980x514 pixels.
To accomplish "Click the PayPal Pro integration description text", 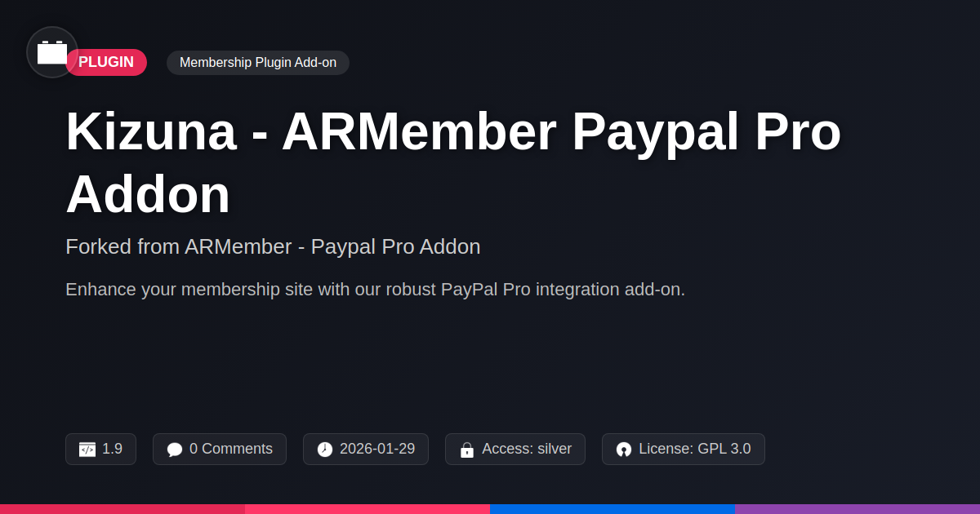I will [x=375, y=290].
